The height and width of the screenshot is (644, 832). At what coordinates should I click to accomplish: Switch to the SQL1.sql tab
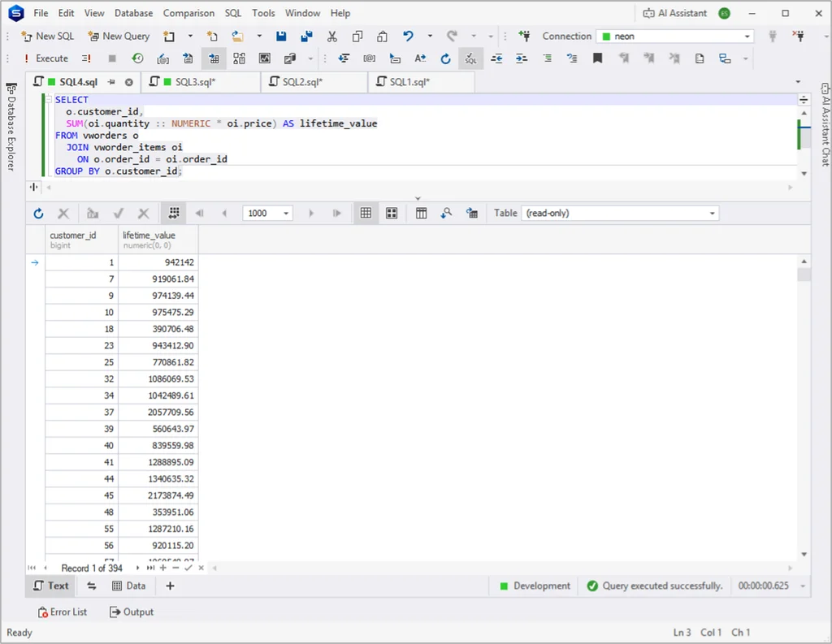tap(422, 82)
